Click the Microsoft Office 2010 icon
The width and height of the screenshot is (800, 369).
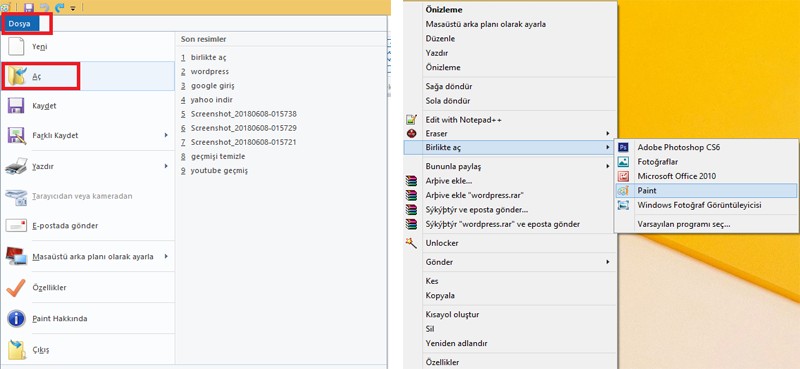point(623,176)
